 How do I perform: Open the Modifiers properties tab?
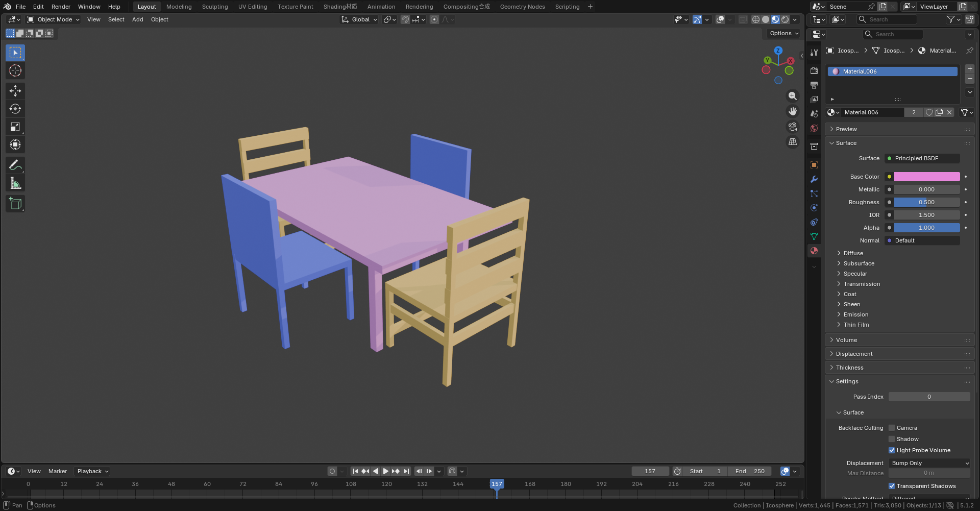click(814, 179)
